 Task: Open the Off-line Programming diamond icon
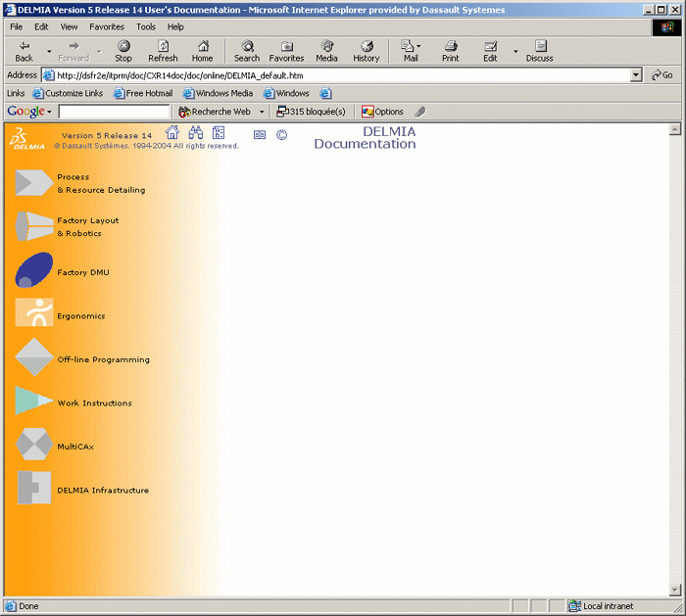(x=34, y=356)
